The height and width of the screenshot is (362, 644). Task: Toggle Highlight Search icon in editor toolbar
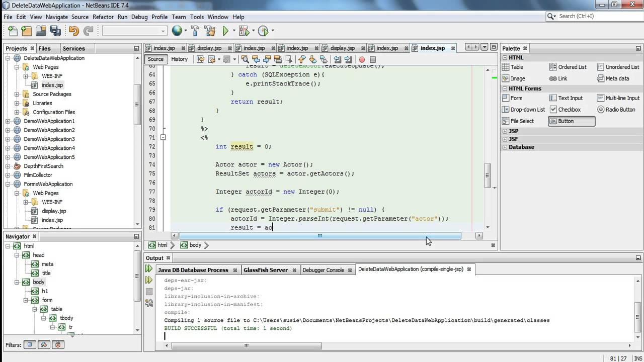click(277, 59)
